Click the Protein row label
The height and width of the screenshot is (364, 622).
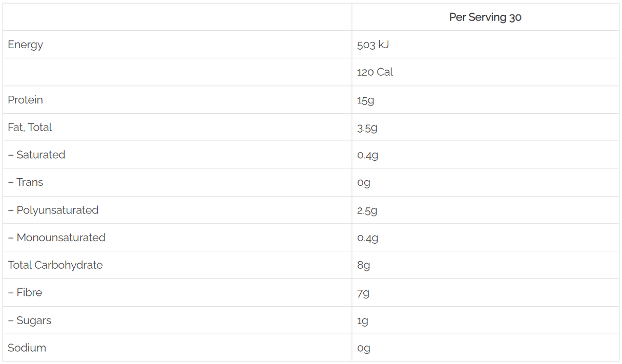pos(26,100)
